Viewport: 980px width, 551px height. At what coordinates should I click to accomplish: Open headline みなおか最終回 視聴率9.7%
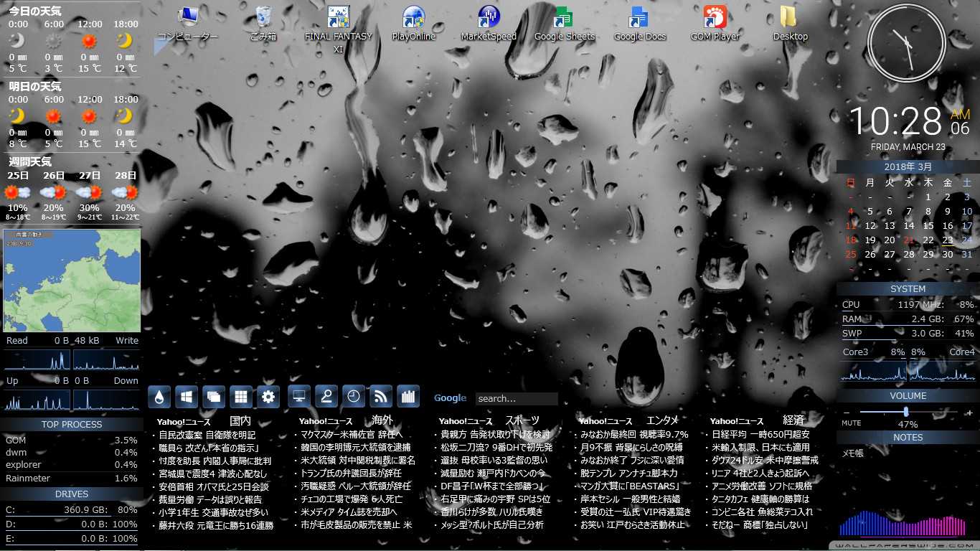point(634,434)
